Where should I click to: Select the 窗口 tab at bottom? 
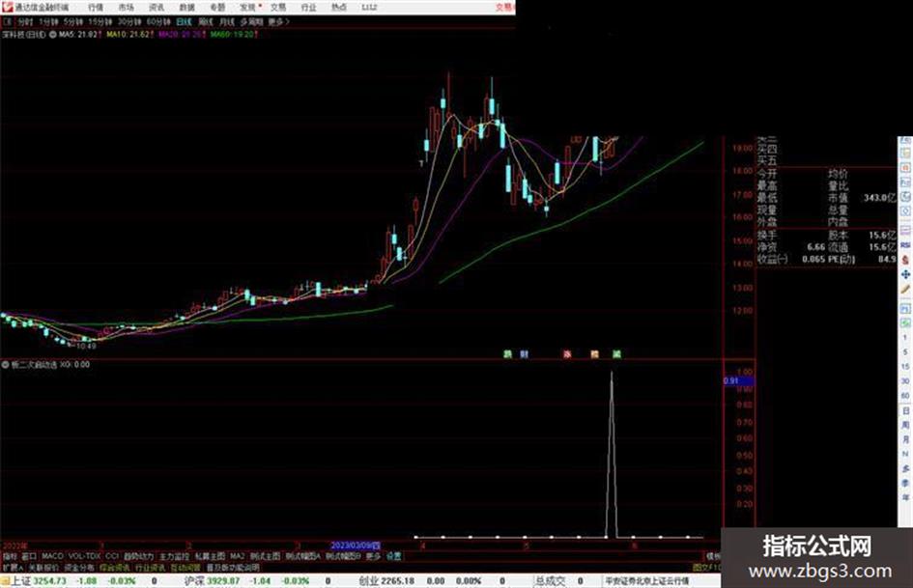click(x=29, y=556)
